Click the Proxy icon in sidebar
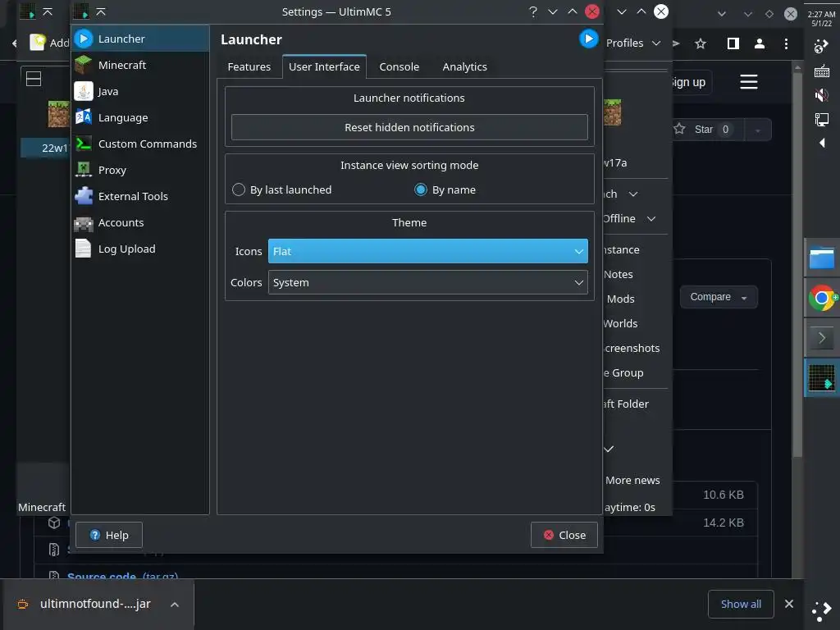 (84, 170)
